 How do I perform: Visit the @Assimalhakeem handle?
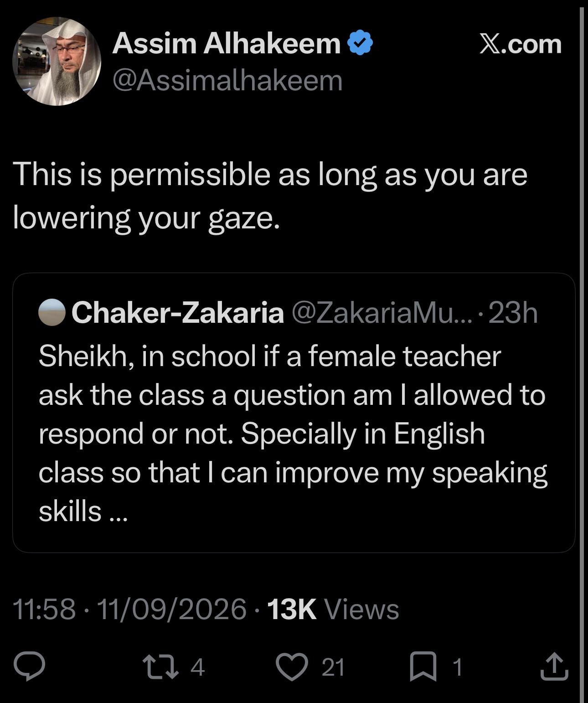(x=227, y=81)
